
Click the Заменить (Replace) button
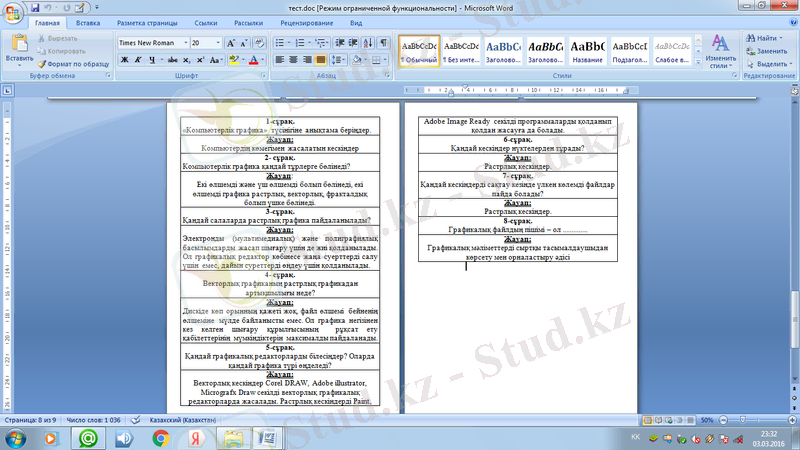770,50
